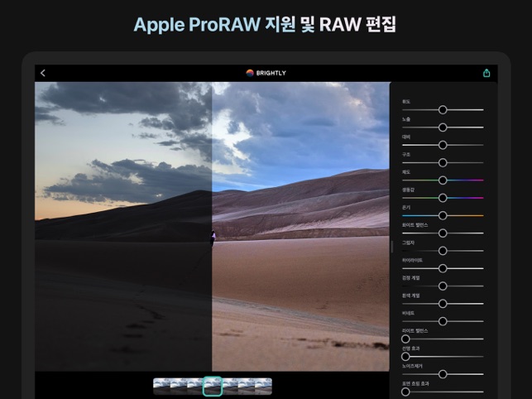Adjust the 선명 효과 (sharpen) slider
532x399 pixels.
click(443, 357)
